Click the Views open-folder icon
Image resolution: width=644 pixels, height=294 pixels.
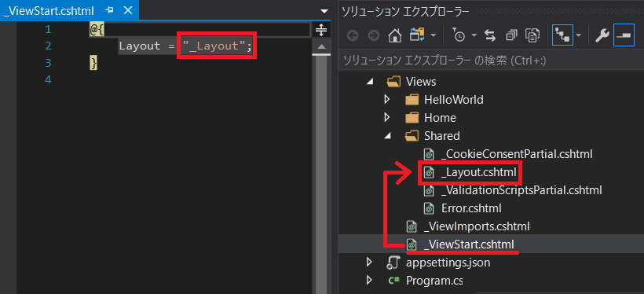tap(394, 82)
